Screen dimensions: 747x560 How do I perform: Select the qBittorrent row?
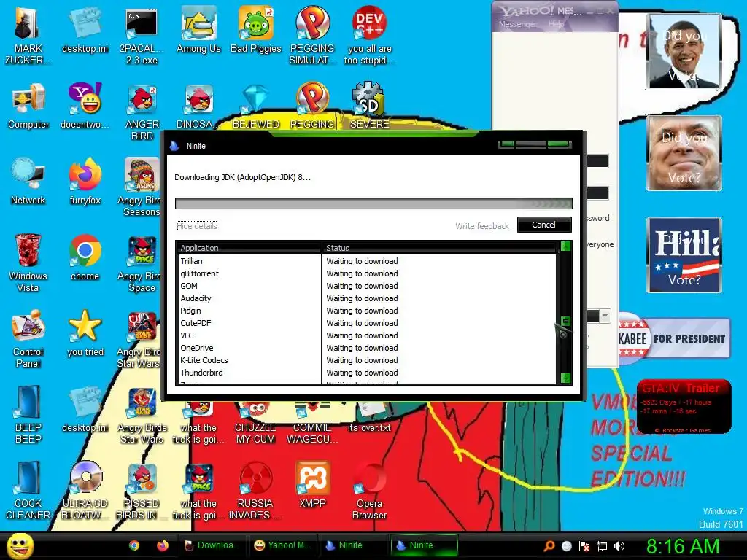tap(366, 273)
